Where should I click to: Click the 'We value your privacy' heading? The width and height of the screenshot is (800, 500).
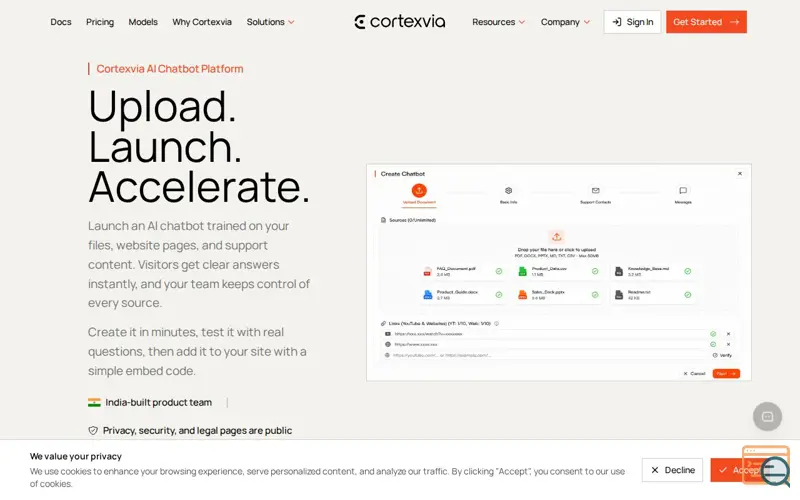click(76, 456)
